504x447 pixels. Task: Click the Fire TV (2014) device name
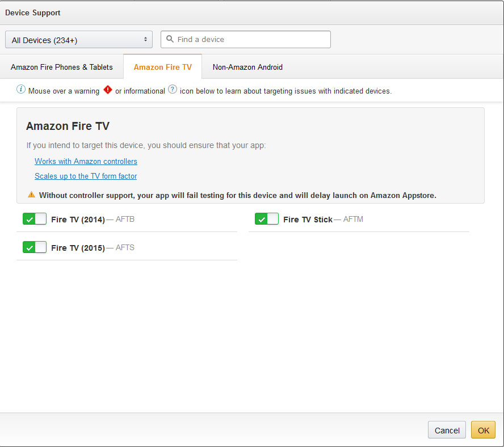click(78, 220)
